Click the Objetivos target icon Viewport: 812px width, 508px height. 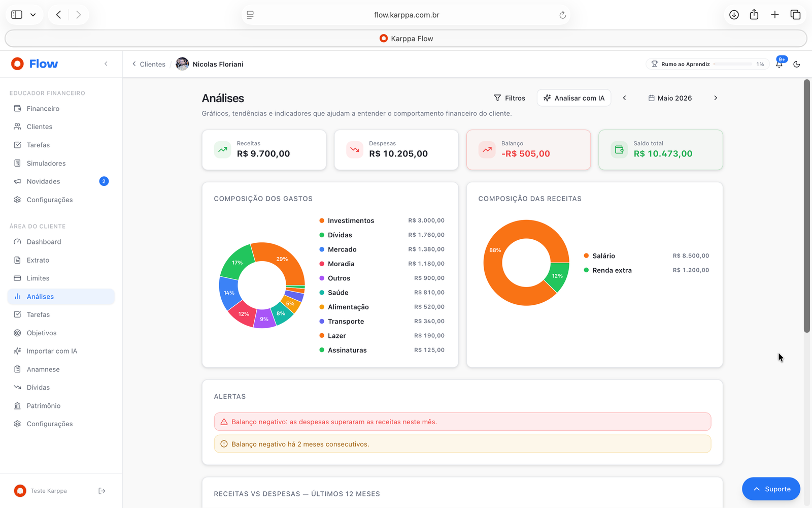pyautogui.click(x=17, y=333)
